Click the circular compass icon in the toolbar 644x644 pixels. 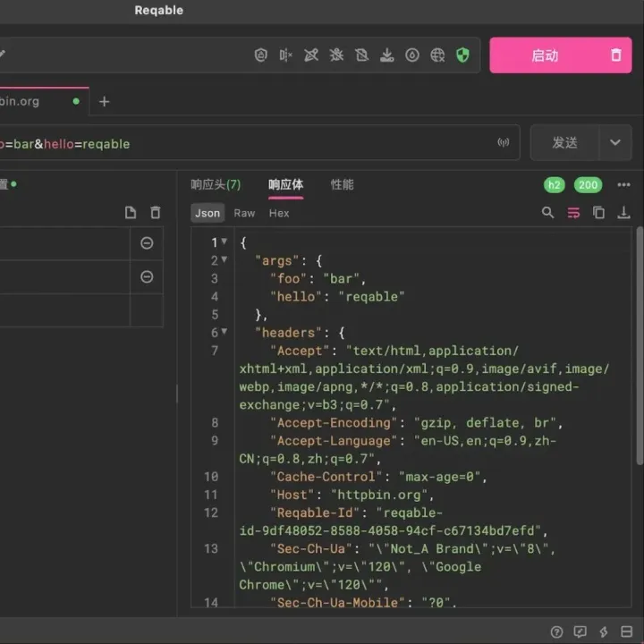coord(412,55)
